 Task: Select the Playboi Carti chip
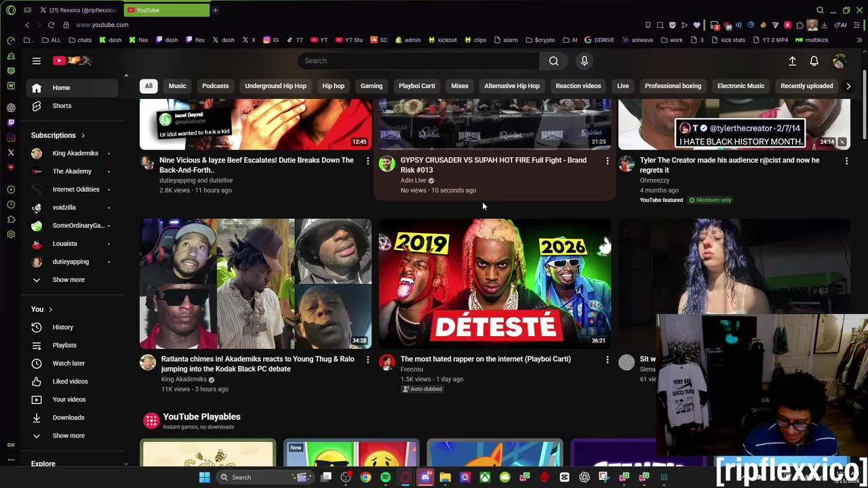point(416,86)
